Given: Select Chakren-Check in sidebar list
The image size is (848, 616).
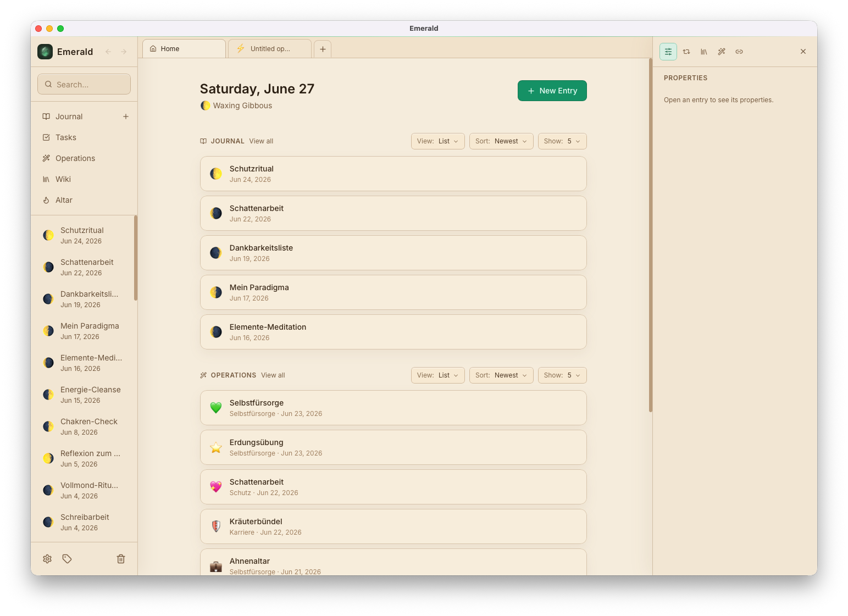Looking at the screenshot, I should pos(84,426).
